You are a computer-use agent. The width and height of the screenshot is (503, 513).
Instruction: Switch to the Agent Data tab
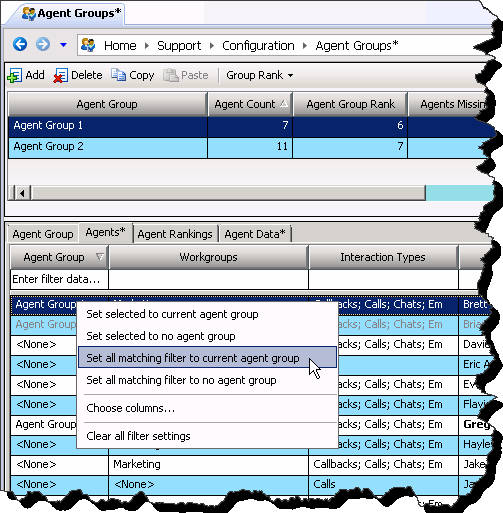[x=255, y=234]
